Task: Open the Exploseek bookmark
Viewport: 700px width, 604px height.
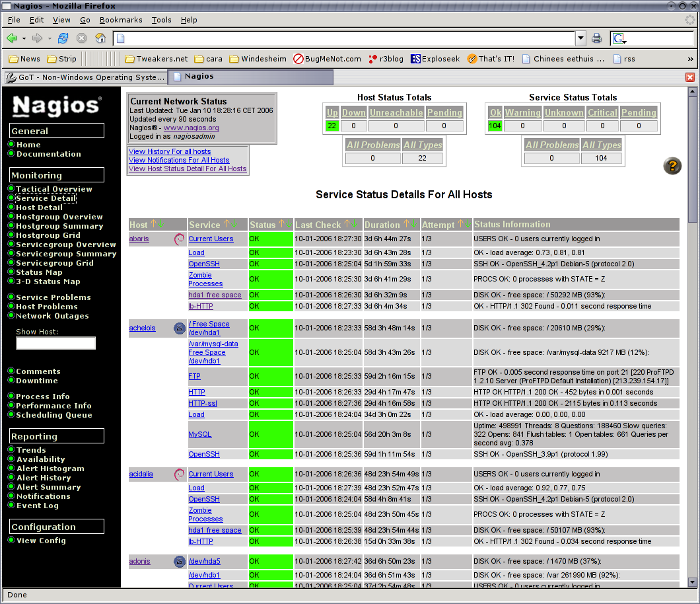Action: 435,59
